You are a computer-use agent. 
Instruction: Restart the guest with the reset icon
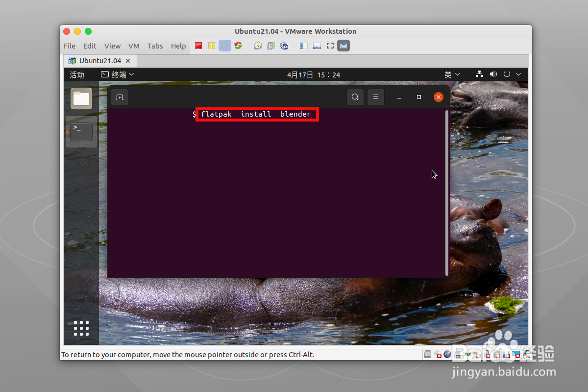[x=238, y=45]
